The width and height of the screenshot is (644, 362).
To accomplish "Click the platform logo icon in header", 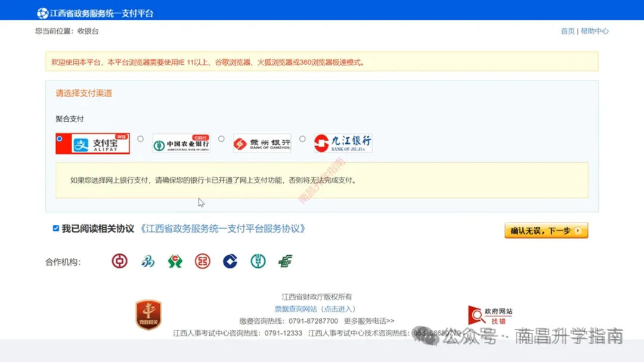I will click(42, 13).
